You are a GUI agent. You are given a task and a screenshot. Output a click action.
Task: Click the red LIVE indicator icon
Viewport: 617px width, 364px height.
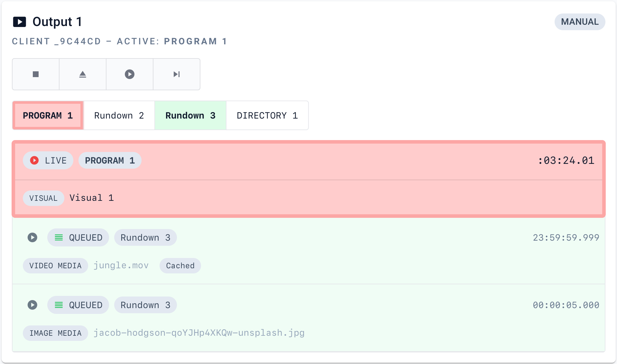point(34,160)
